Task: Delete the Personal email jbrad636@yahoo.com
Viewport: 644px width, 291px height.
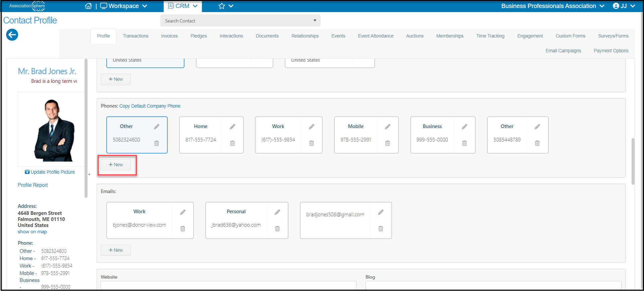Action: click(x=277, y=229)
